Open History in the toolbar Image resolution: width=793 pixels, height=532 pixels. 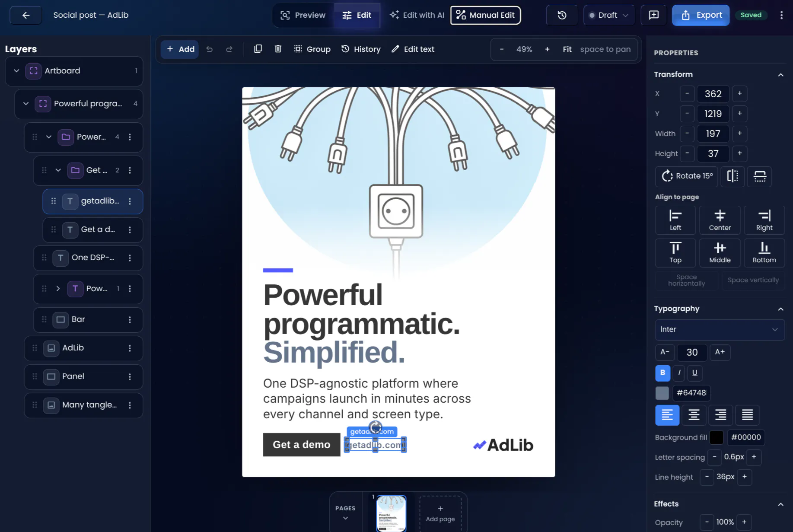[361, 49]
